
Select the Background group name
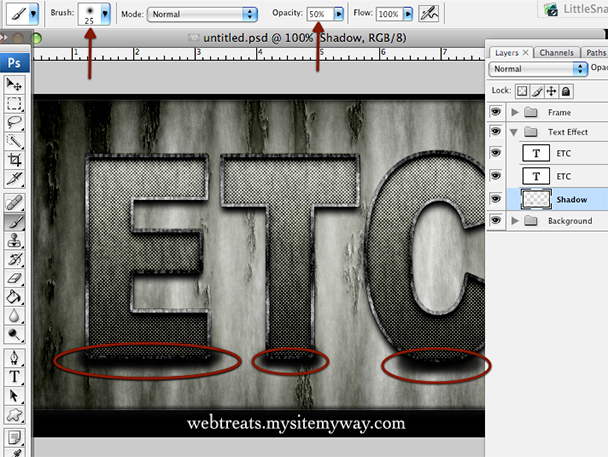click(570, 221)
